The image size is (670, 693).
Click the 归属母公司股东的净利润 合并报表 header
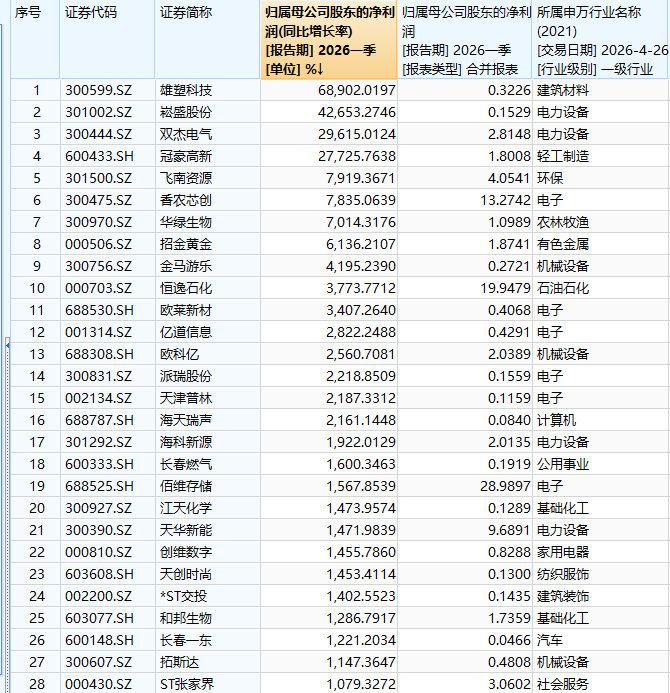465,40
